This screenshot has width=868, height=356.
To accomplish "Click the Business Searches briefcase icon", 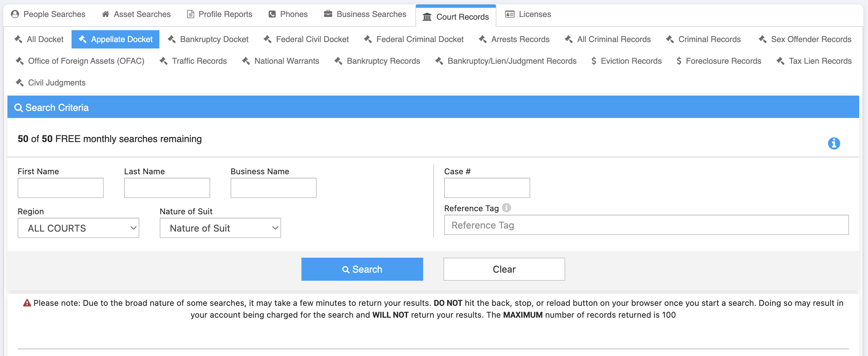I will click(328, 14).
